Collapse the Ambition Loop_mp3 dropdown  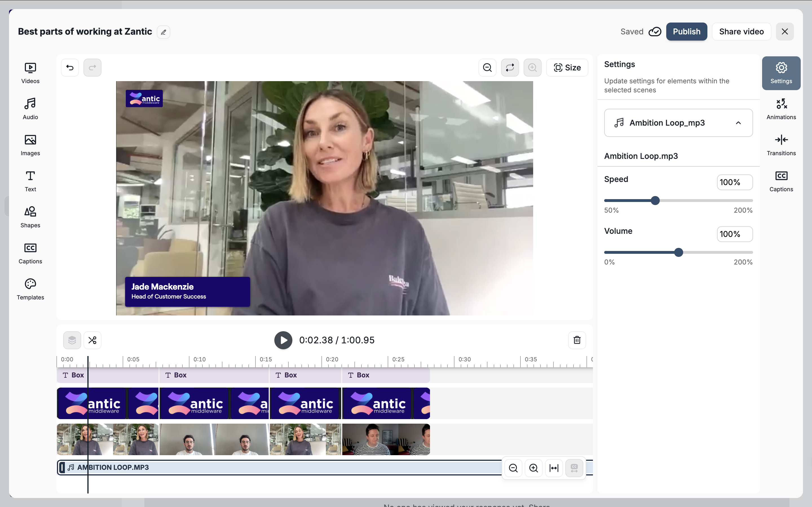point(738,123)
